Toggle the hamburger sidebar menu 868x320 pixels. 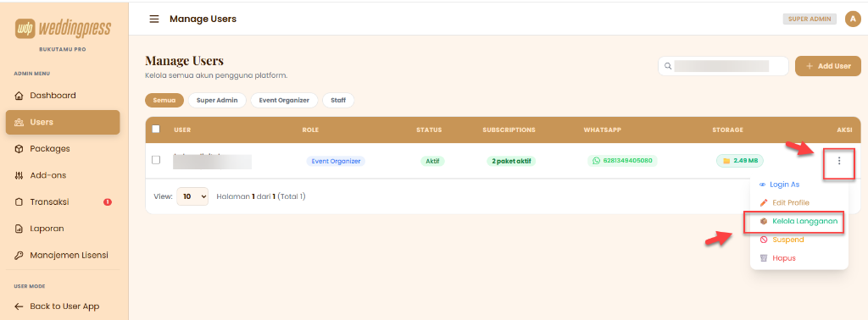(154, 19)
